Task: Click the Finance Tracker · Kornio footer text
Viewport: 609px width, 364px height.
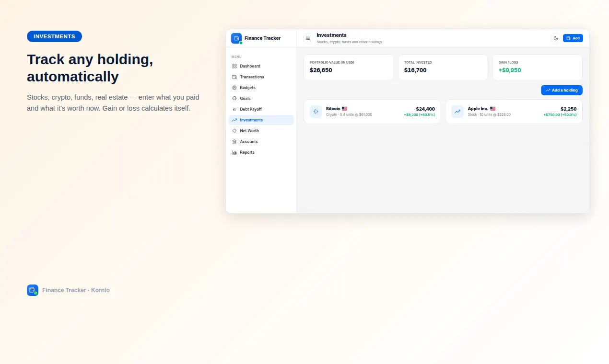Action: point(76,290)
